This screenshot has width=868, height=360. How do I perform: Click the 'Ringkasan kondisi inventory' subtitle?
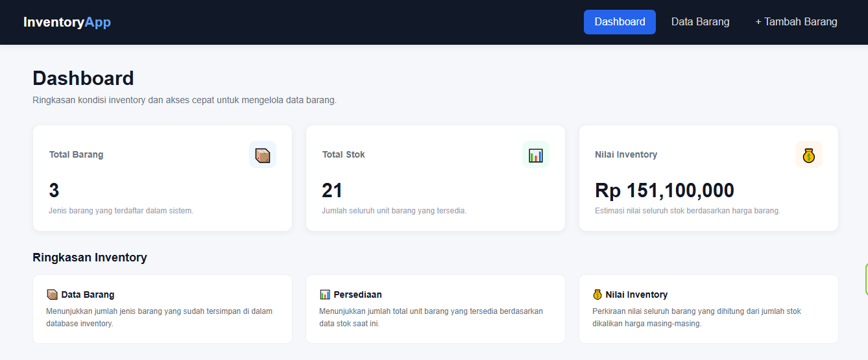[184, 101]
